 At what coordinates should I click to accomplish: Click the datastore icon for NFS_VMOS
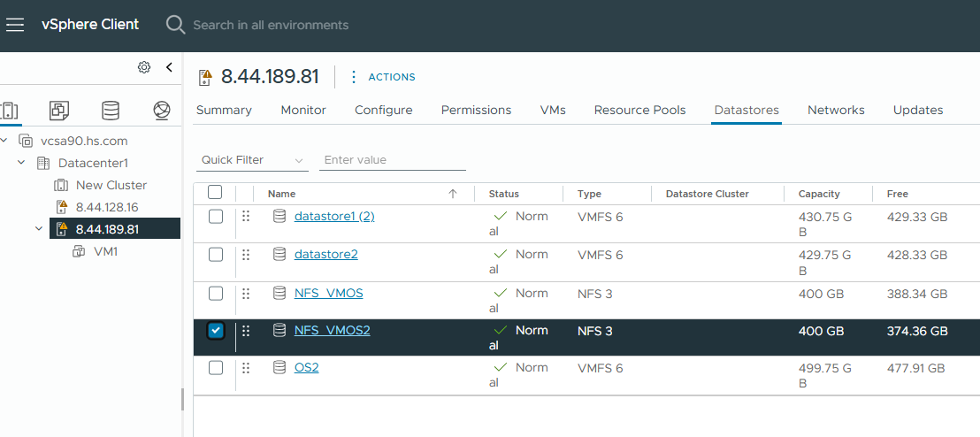pos(279,293)
